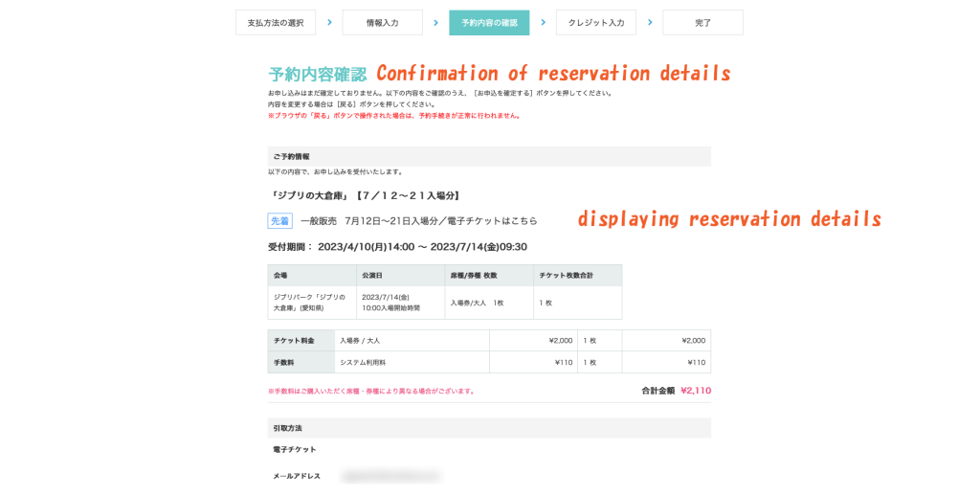Click the 「ジブリの大倉庫」 event title
The image size is (980, 496).
pos(365,195)
